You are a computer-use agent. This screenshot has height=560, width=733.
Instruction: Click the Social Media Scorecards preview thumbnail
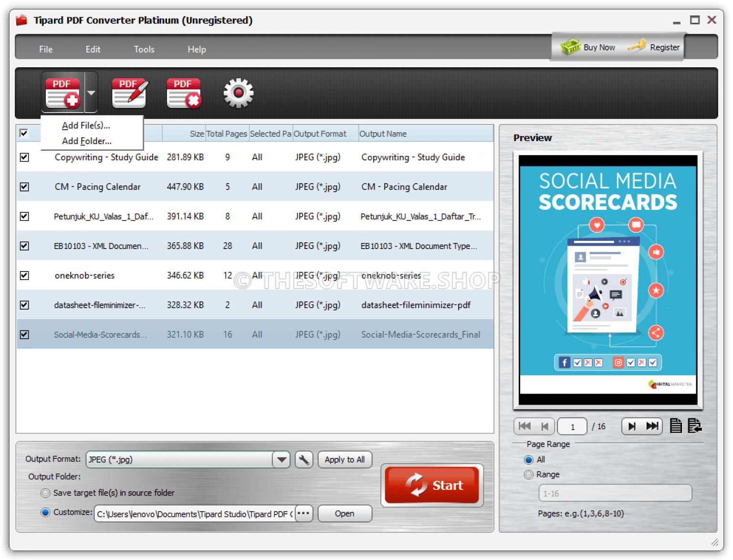coord(608,280)
